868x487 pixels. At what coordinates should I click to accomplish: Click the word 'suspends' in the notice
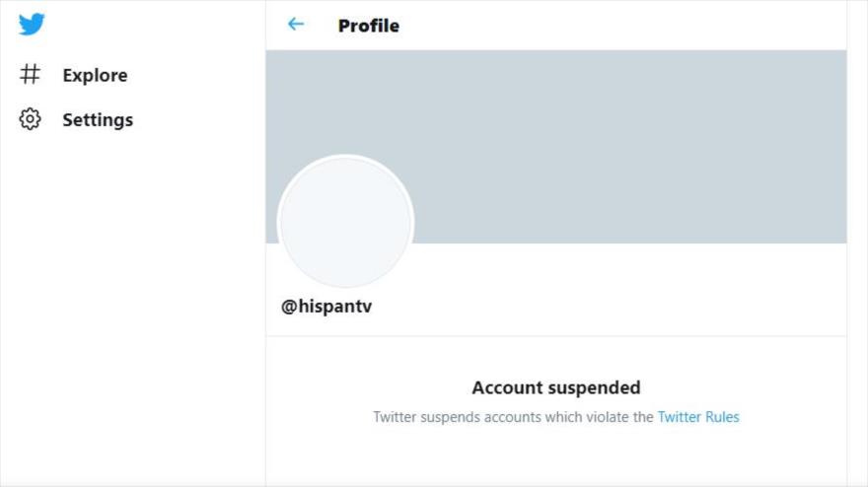(450, 417)
